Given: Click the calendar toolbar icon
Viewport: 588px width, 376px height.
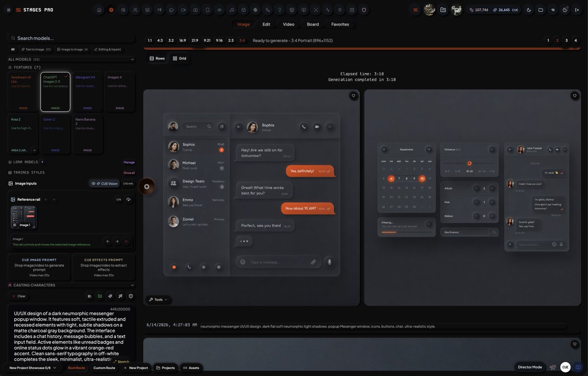Looking at the screenshot, I should [x=352, y=10].
